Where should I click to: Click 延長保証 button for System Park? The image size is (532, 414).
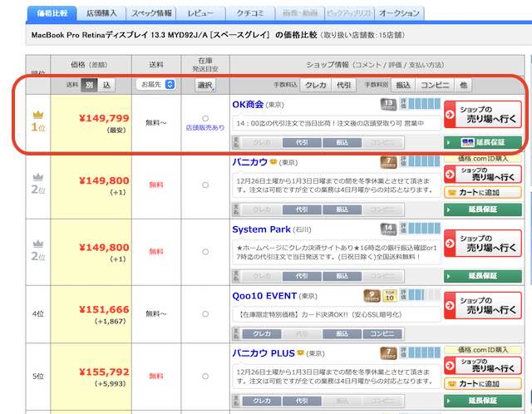483,276
